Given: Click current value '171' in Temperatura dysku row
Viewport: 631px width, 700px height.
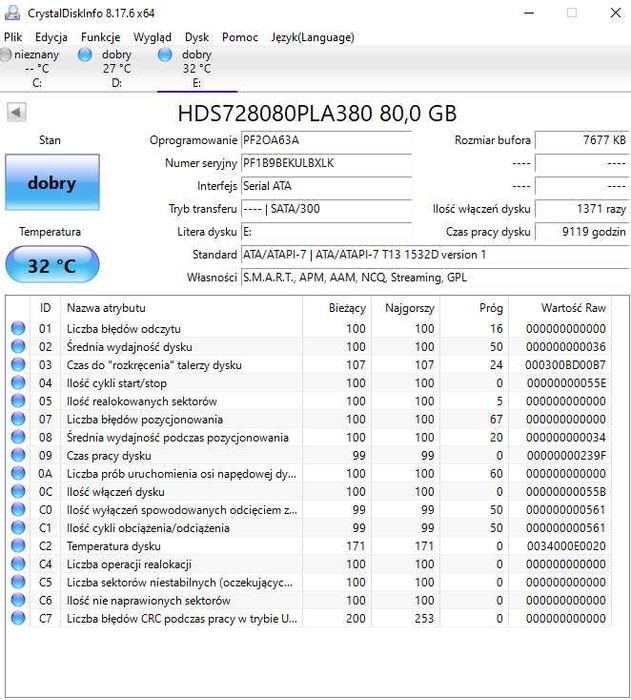Looking at the screenshot, I should 355,546.
